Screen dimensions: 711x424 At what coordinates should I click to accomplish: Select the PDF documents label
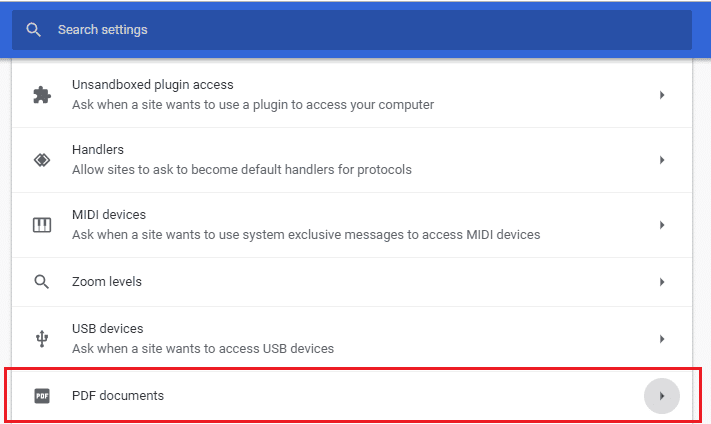click(118, 396)
